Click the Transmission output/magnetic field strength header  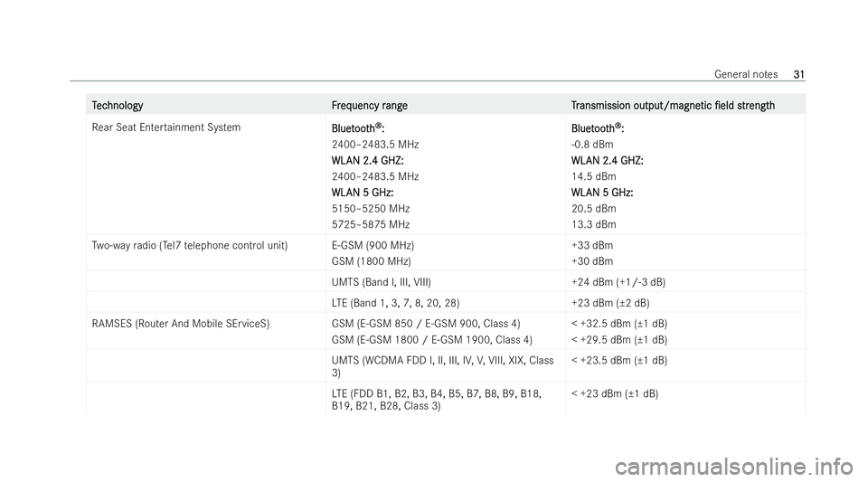pos(673,106)
